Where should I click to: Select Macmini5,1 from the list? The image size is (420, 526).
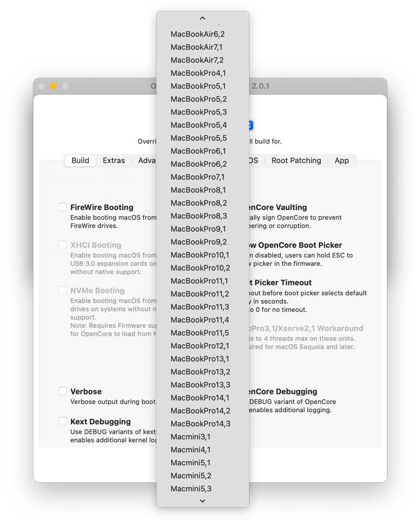203,463
